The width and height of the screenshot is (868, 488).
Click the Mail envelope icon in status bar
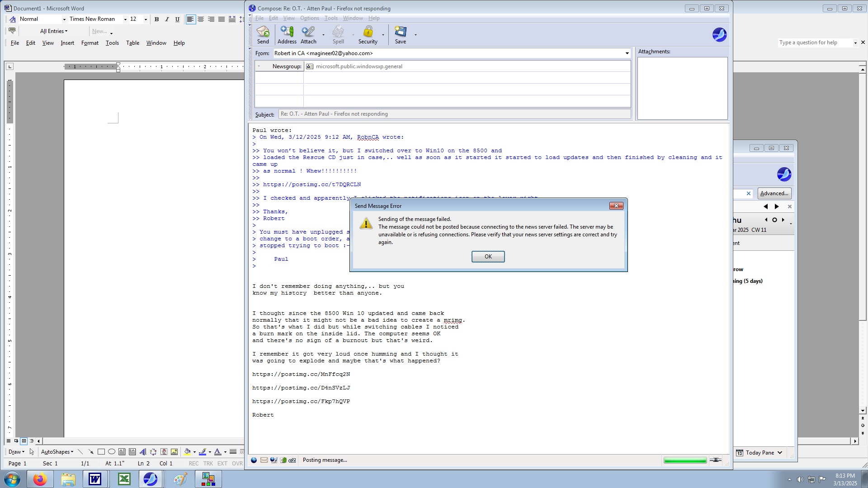coord(264,460)
